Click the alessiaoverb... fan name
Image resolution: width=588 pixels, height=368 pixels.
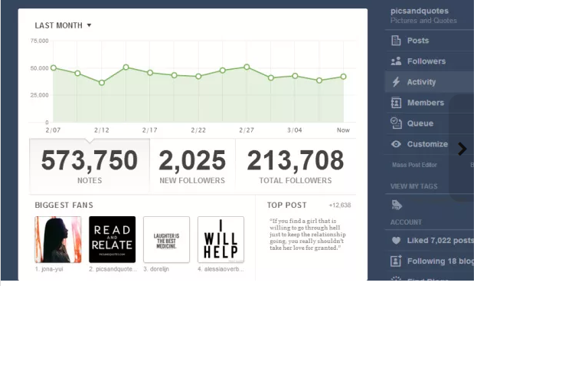[x=220, y=269]
